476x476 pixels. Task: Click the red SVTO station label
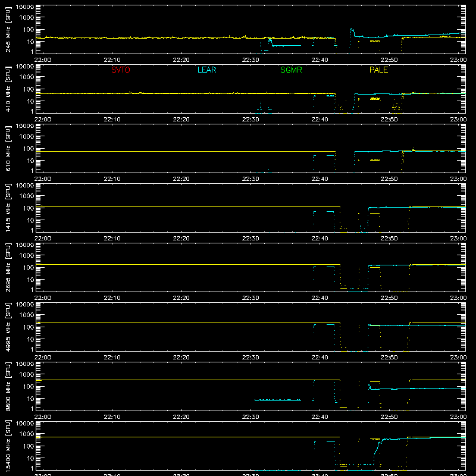[x=121, y=70]
